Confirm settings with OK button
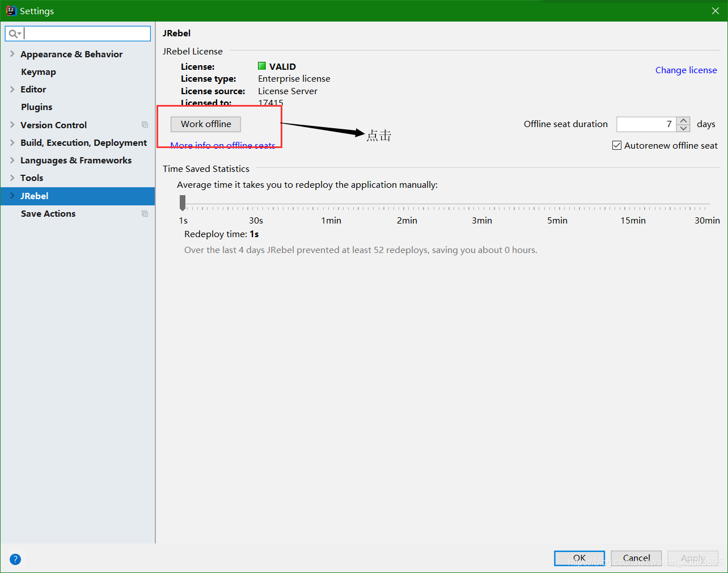Image resolution: width=728 pixels, height=573 pixels. click(579, 558)
